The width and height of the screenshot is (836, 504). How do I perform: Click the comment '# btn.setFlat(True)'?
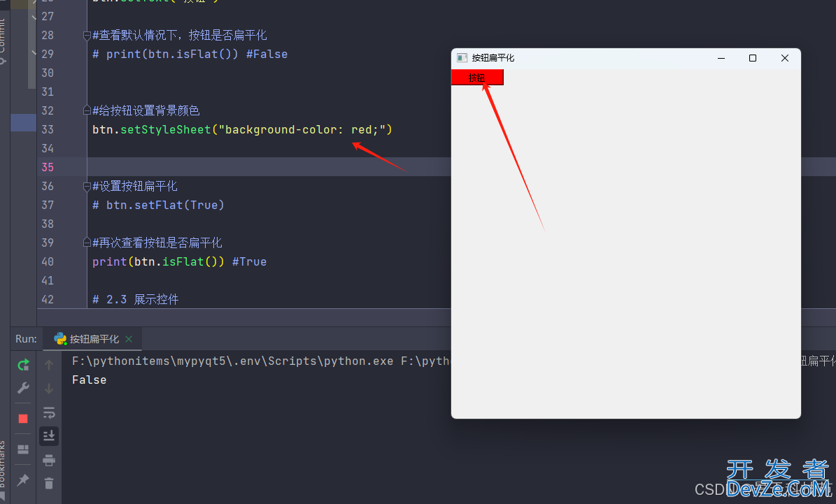(x=158, y=205)
